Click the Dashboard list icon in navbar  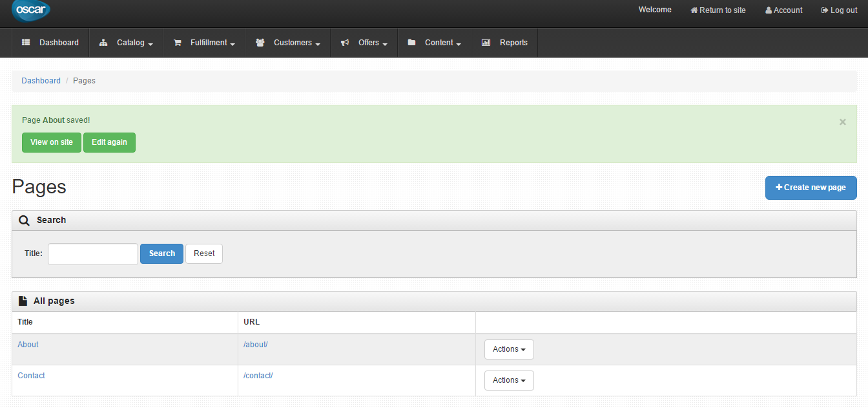point(26,43)
